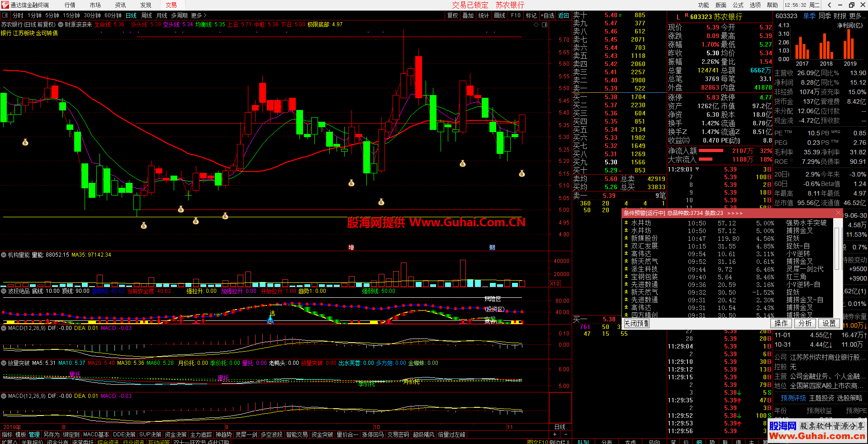868x444 pixels.
Task: Close the 条件预警 alert window
Action: [x=838, y=213]
